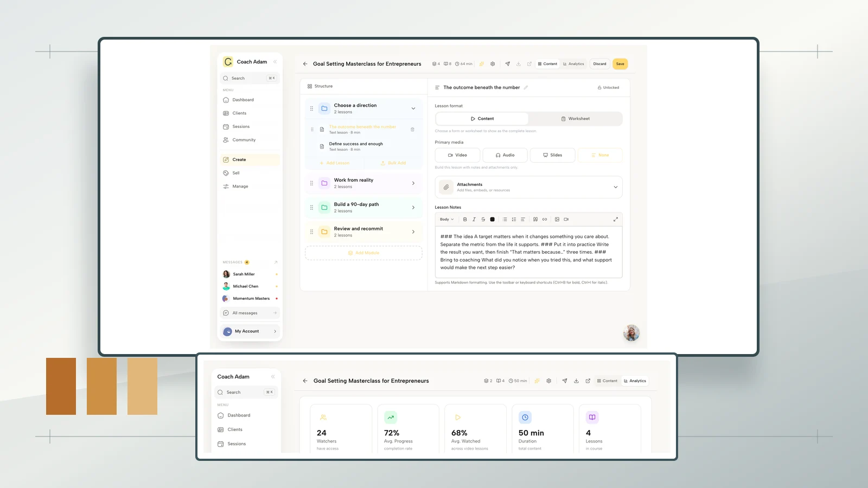Insert a quote block in Lesson Notes
Image resolution: width=868 pixels, height=488 pixels.
535,220
